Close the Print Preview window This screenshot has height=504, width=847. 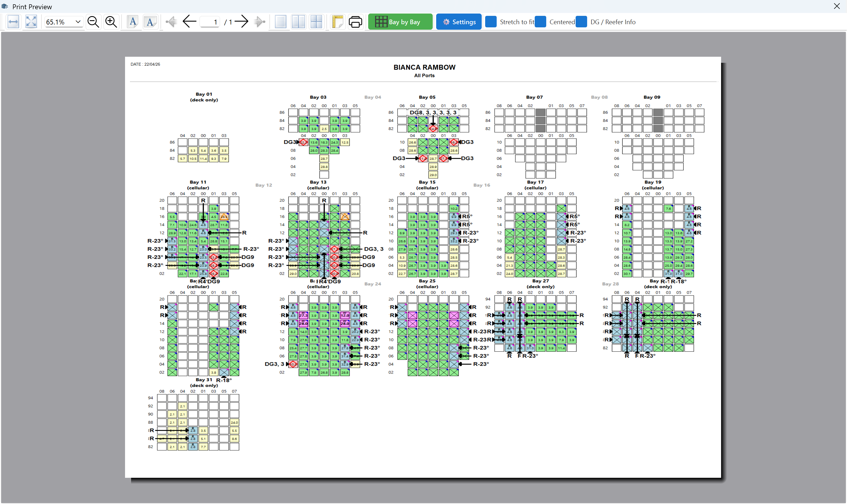click(x=837, y=6)
